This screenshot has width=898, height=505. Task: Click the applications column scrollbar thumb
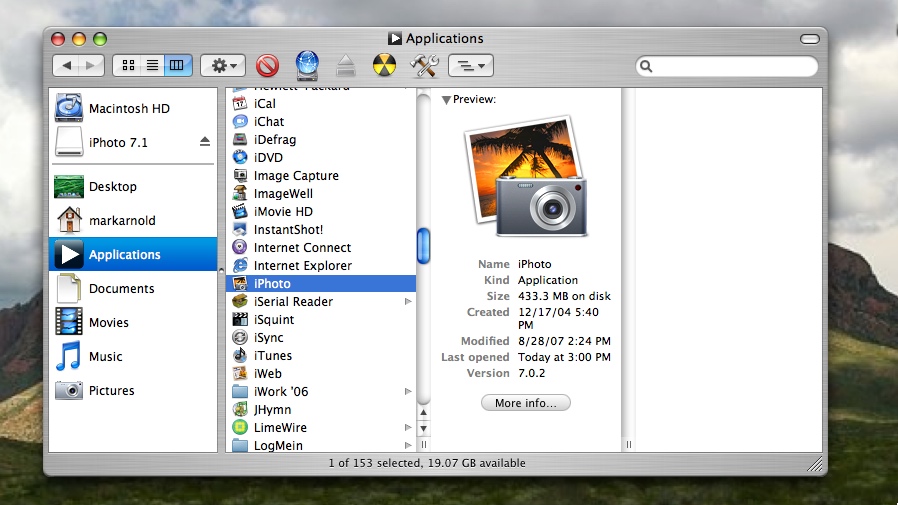(x=423, y=246)
